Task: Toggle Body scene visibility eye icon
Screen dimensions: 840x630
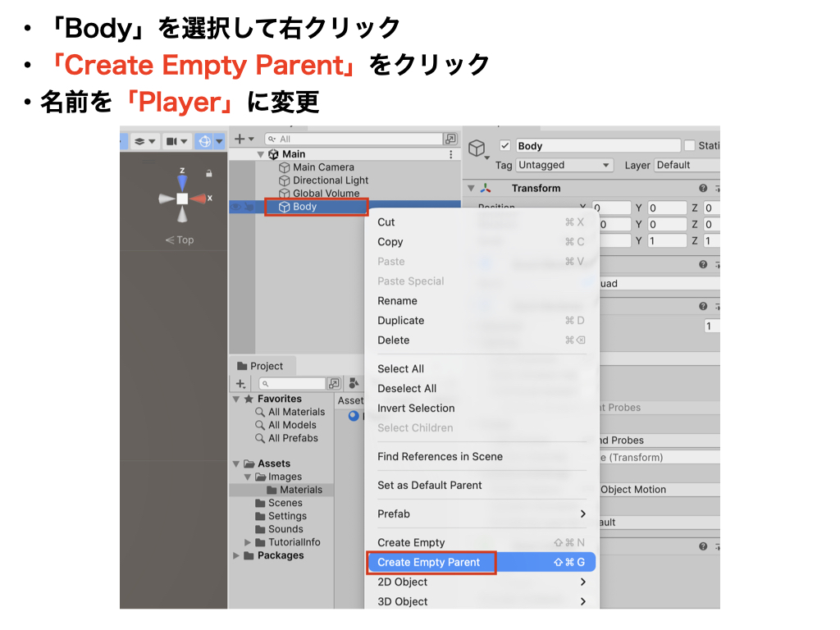Action: pos(235,207)
